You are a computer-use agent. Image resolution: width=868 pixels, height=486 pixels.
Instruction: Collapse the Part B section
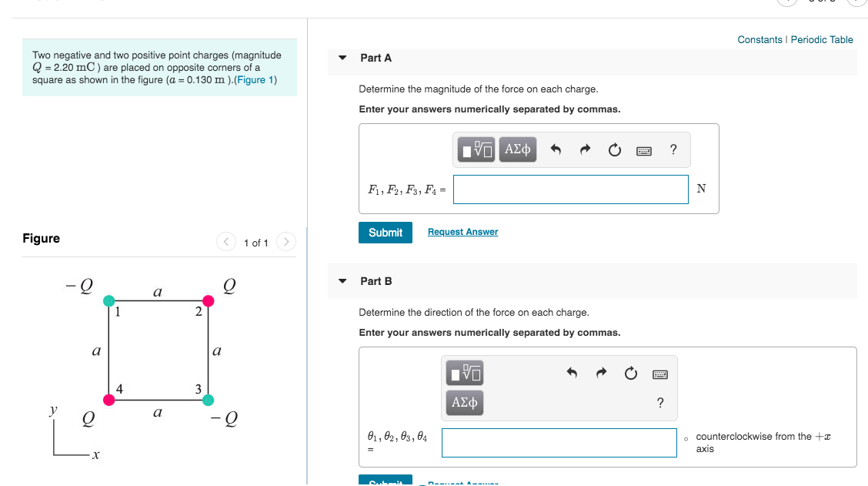(x=342, y=281)
